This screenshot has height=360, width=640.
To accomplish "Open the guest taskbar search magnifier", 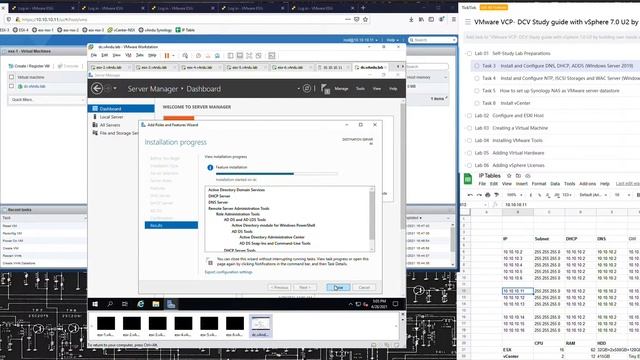I will pyautogui.click(x=110, y=304).
